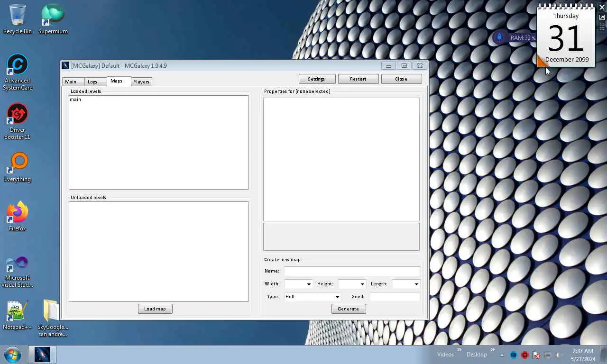Image resolution: width=607 pixels, height=364 pixels.
Task: Show hidden tray icons arrow
Action: 502,355
